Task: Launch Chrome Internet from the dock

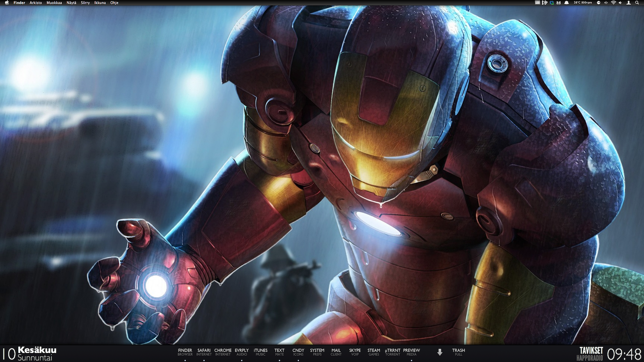Action: [223, 352]
